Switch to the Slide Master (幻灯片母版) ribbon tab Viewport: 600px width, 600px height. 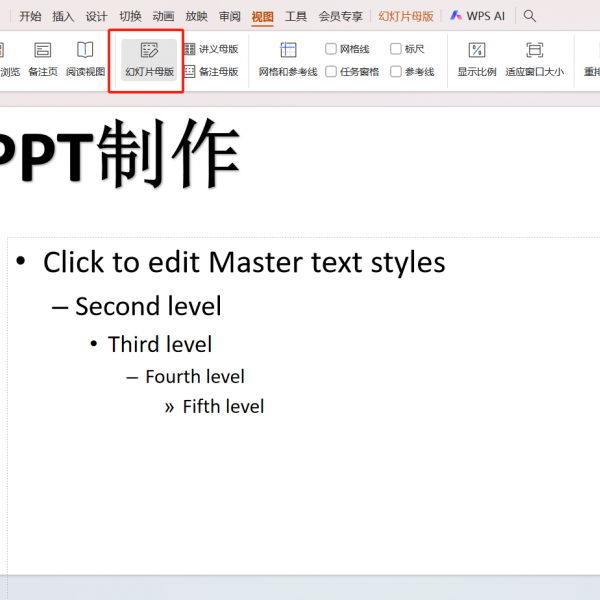(406, 16)
